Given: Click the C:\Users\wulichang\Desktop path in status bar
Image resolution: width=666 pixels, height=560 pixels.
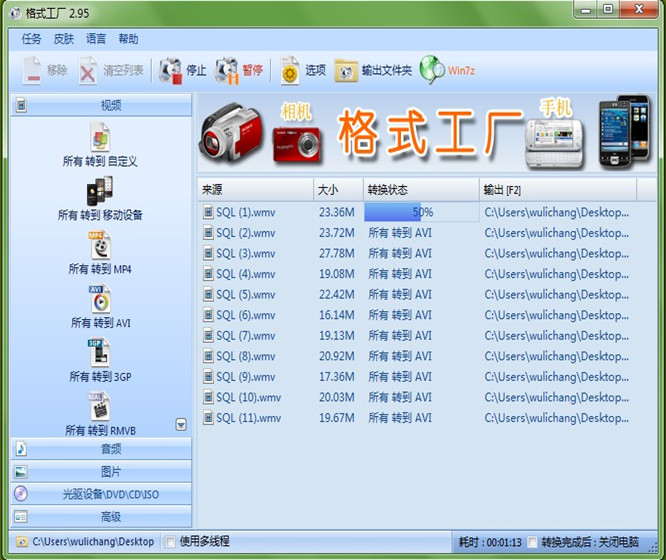Looking at the screenshot, I should tap(93, 542).
